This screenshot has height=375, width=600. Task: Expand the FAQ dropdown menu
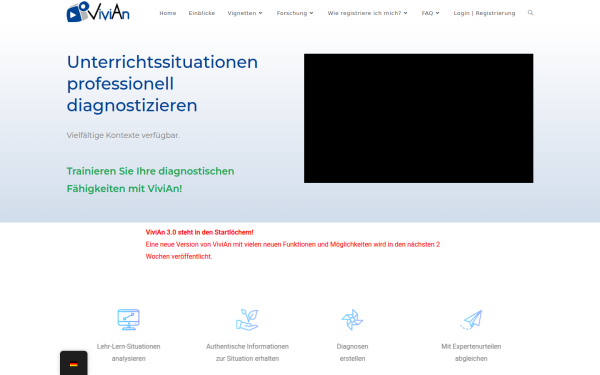(430, 13)
